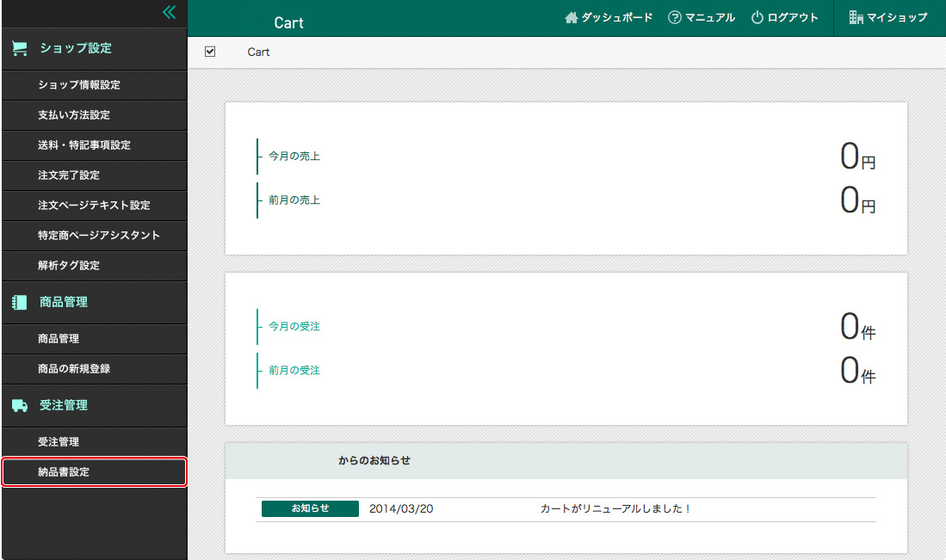Viewport: 946px width, 560px height.
Task: Click the building icon for マイショップ
Action: [856, 17]
